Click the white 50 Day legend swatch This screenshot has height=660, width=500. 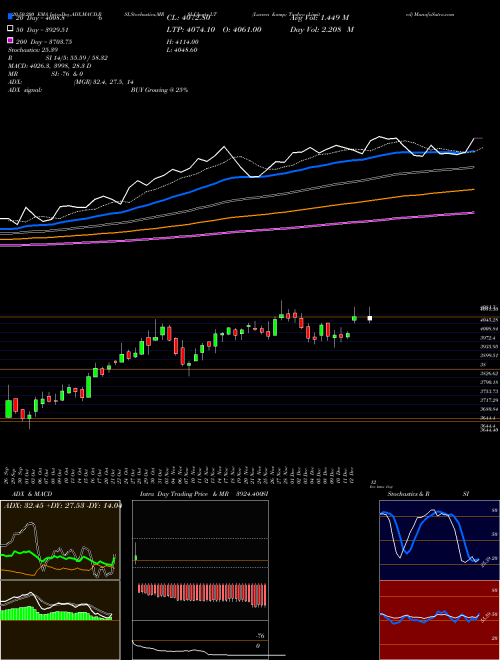coord(10,29)
